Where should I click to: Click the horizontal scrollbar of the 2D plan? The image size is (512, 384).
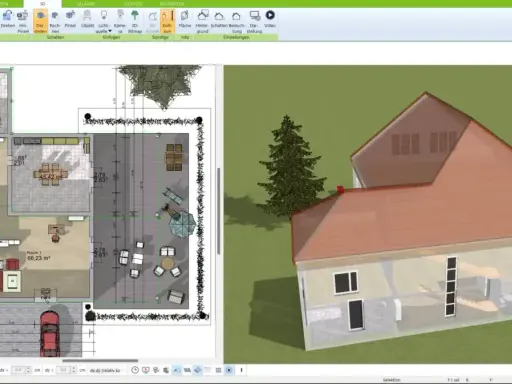[100, 360]
